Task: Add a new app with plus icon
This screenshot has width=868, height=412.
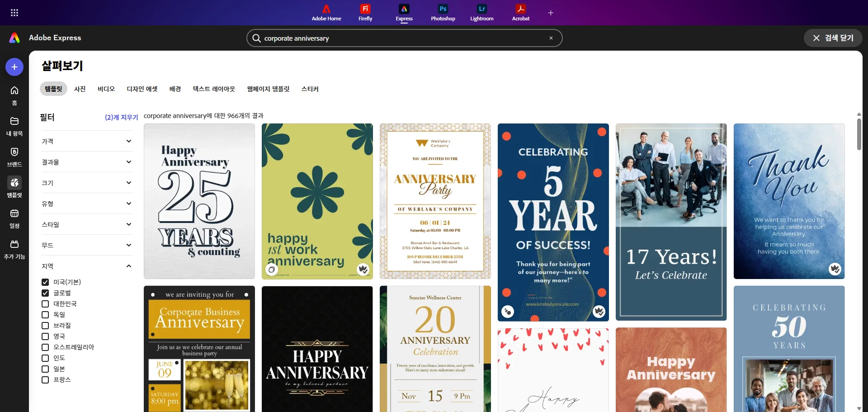Action: (x=551, y=13)
